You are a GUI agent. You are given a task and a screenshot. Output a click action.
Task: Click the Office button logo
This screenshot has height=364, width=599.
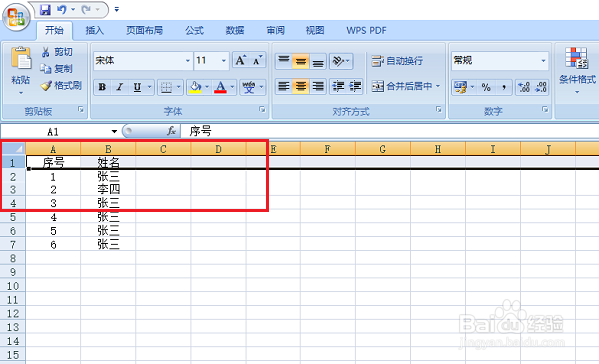(x=16, y=17)
